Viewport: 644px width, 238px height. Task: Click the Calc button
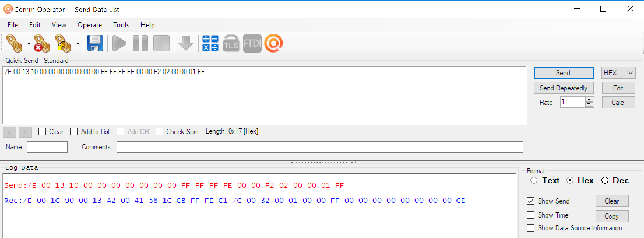point(618,102)
